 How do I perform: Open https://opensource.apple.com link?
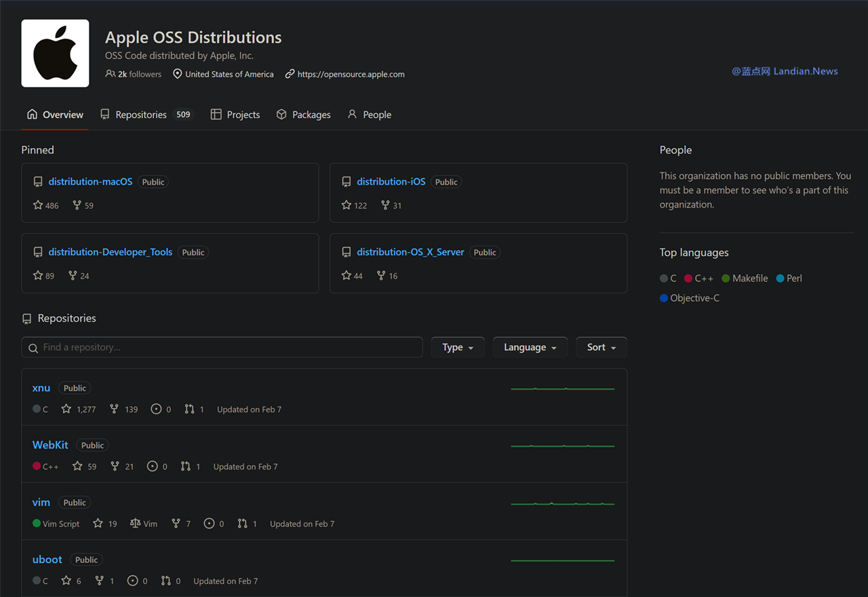[351, 74]
